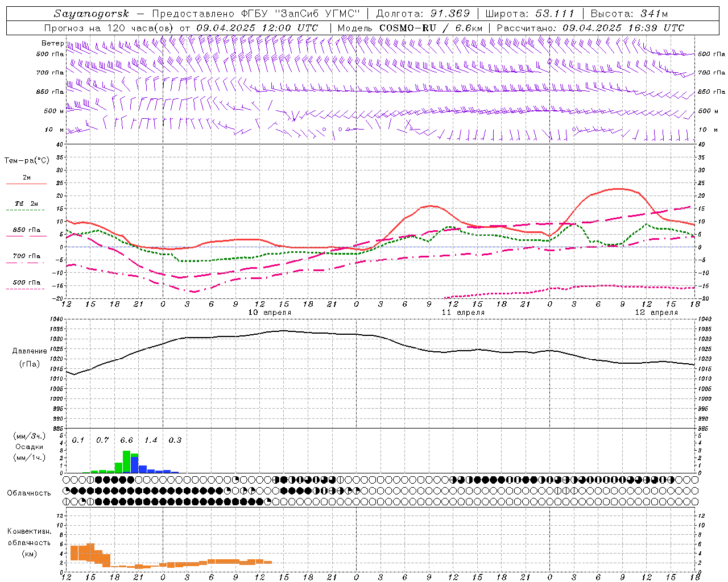728x582 pixels.
Task: Click the Высота: 341м header field
Action: point(629,14)
